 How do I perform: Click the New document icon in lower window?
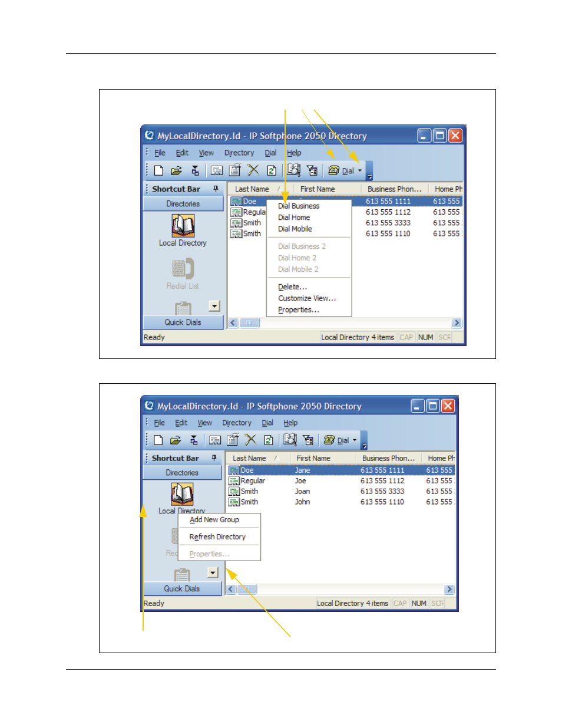[x=158, y=440]
